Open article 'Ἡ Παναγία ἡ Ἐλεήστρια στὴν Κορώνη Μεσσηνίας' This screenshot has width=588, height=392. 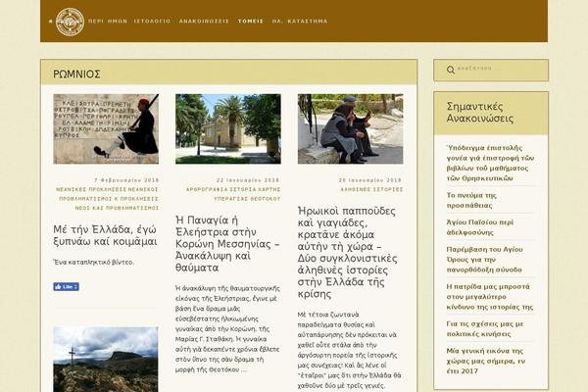coord(227,244)
